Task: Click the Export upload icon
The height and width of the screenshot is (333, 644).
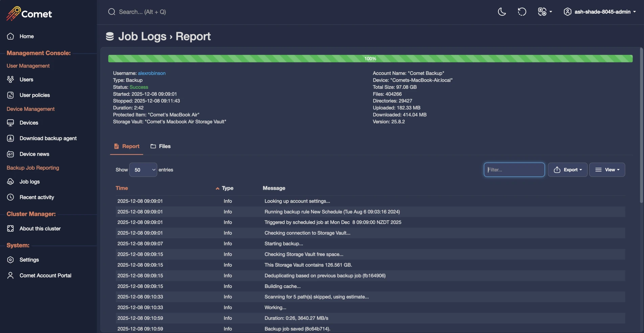Action: click(557, 170)
